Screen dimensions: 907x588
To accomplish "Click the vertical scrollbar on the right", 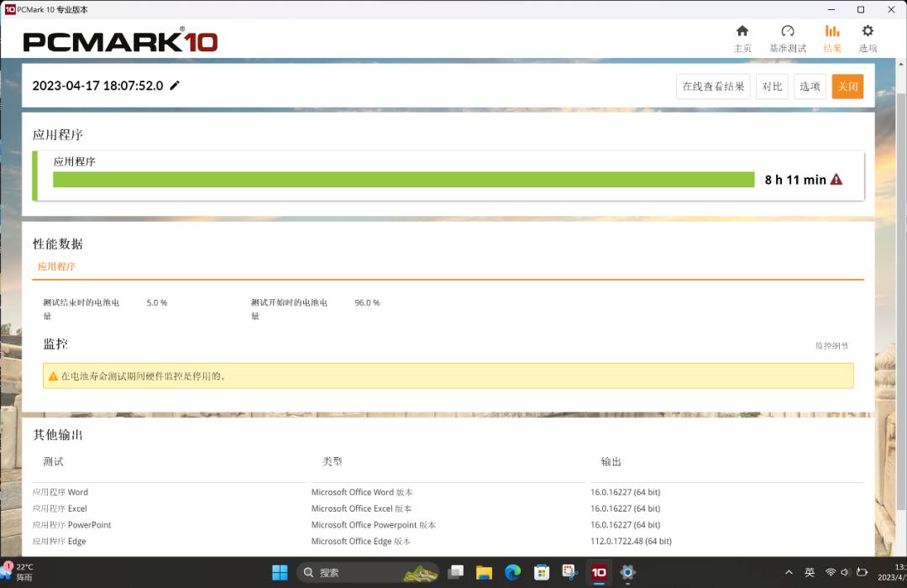I will (900, 301).
